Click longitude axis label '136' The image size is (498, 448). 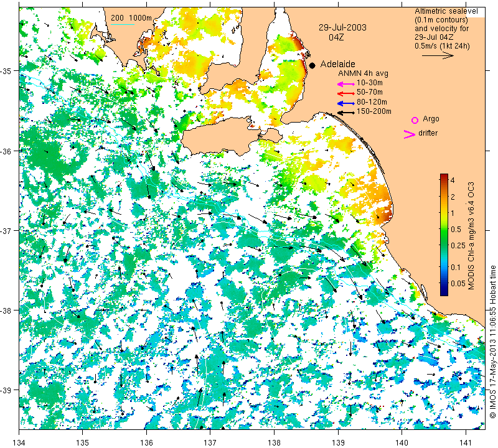(147, 442)
